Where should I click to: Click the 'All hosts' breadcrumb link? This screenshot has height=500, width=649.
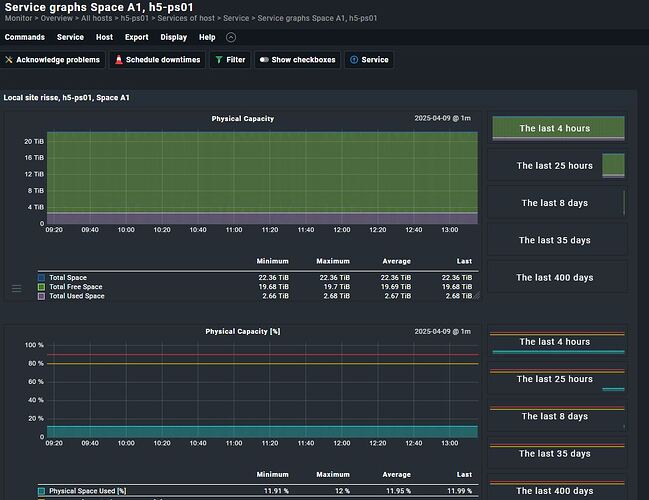click(x=99, y=18)
